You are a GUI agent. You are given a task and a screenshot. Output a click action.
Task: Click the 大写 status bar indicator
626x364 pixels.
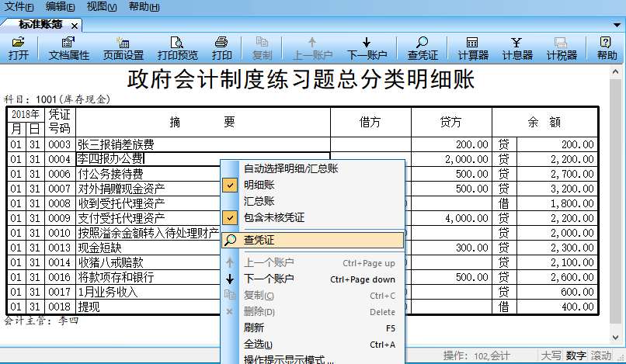coord(551,355)
